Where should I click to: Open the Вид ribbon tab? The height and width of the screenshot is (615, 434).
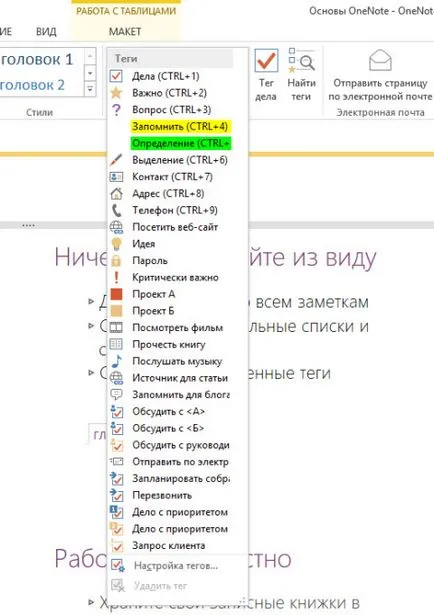pyautogui.click(x=46, y=31)
